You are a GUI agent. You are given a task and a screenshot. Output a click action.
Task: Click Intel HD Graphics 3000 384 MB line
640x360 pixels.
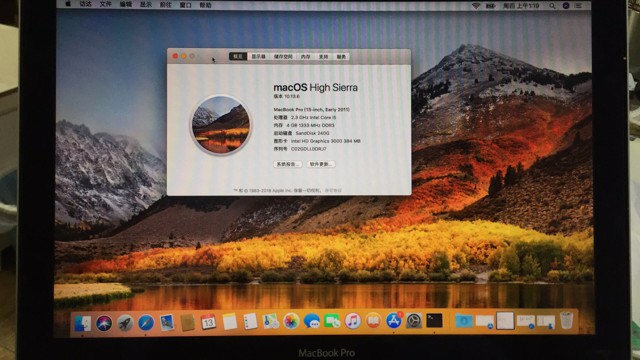pyautogui.click(x=317, y=141)
